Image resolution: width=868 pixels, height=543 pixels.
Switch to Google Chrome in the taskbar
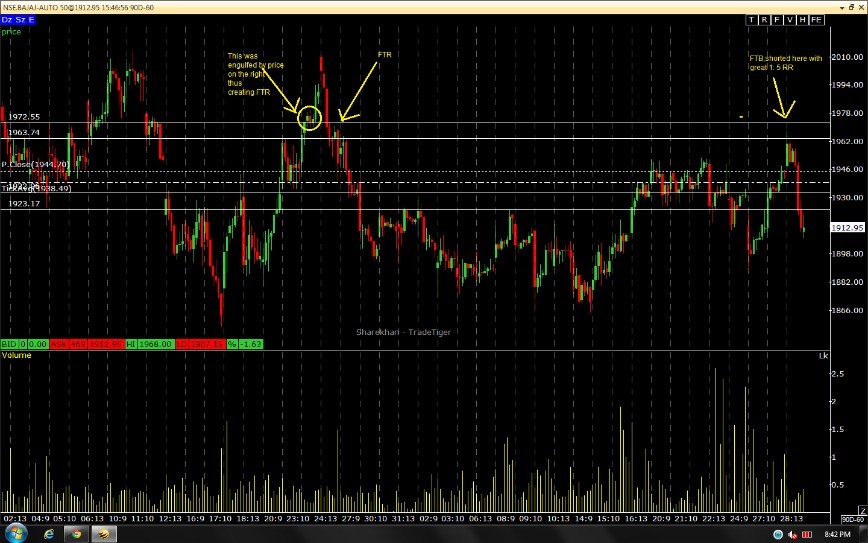point(76,534)
